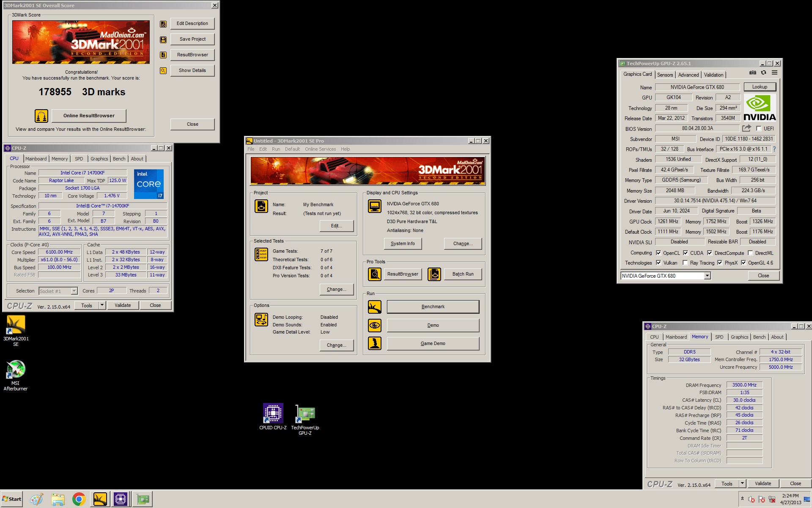Click the small ResultBrowser icon in the score window

tap(163, 55)
